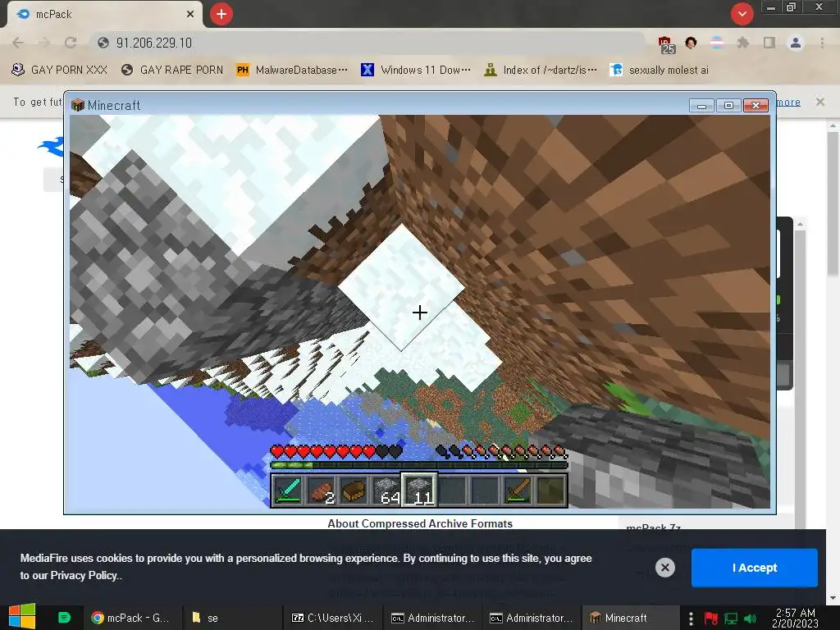Open the profile avatar menu

click(796, 43)
